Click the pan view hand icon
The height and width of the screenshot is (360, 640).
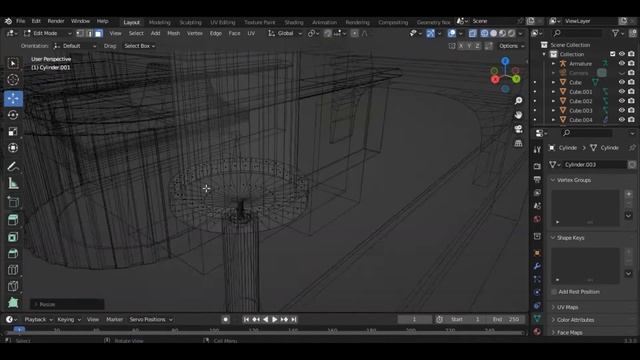click(518, 115)
